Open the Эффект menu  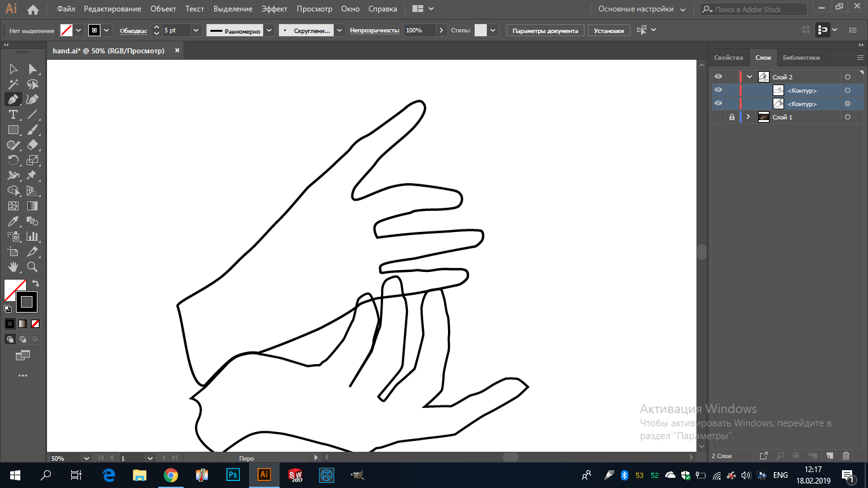pyautogui.click(x=274, y=10)
